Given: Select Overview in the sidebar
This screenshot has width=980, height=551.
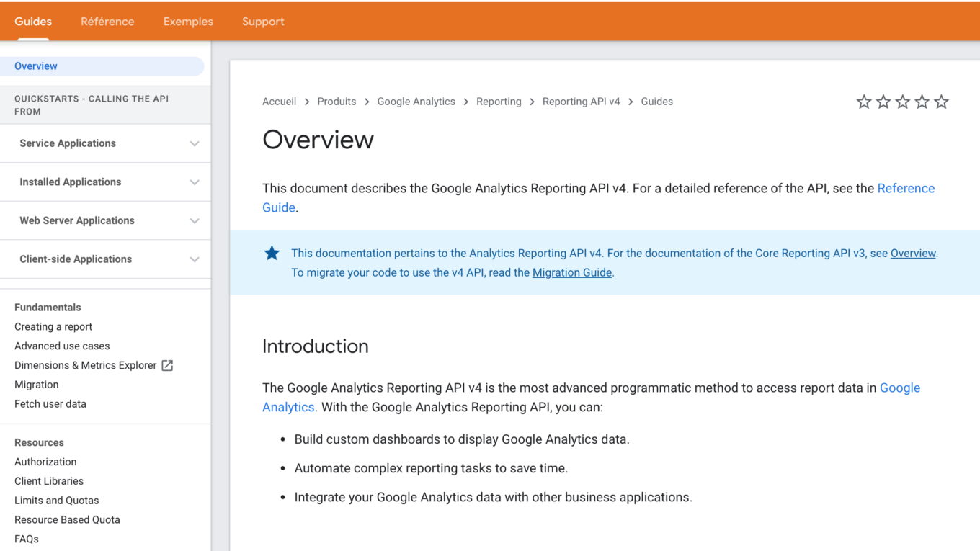Looking at the screenshot, I should [102, 66].
